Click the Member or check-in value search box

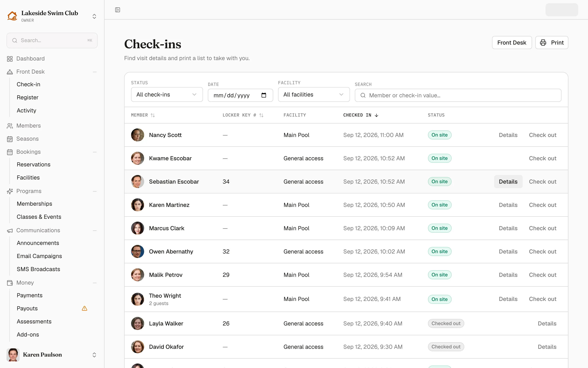tap(458, 95)
